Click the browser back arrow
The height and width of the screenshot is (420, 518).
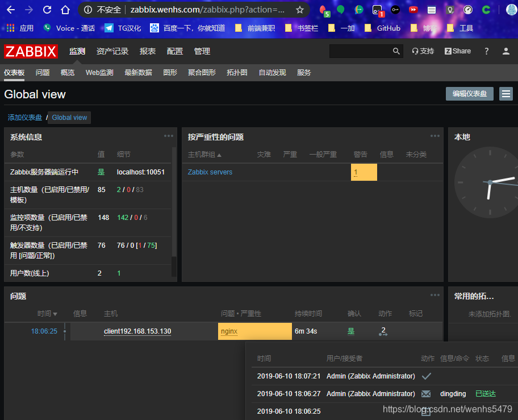click(x=11, y=10)
